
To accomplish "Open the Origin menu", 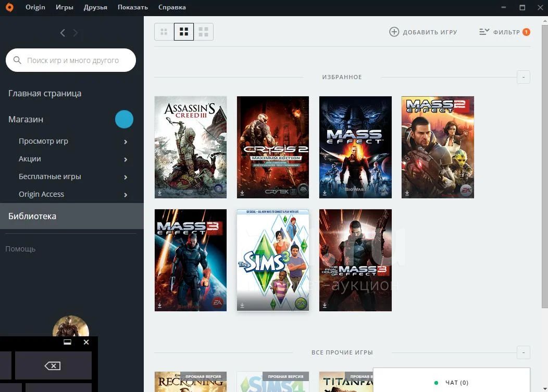I will point(35,7).
